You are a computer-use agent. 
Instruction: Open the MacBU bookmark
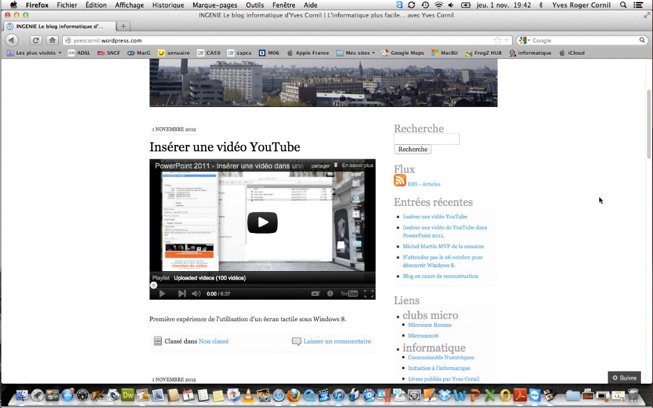click(x=445, y=53)
